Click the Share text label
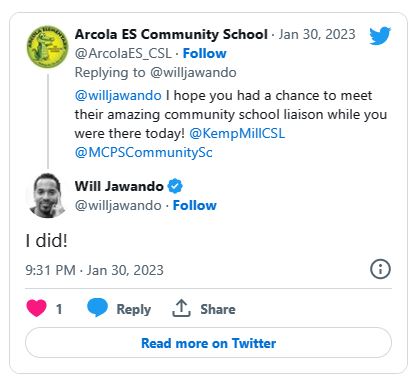The width and height of the screenshot is (416, 386). (x=218, y=309)
